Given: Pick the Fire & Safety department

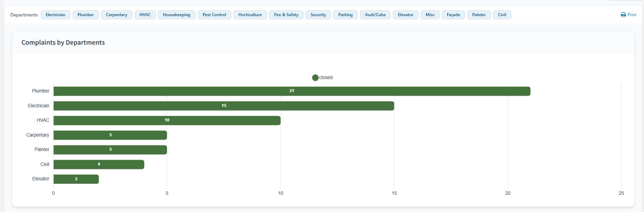Looking at the screenshot, I should click(286, 15).
